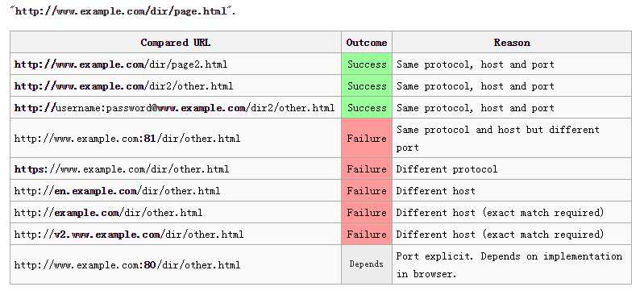Click 'Different host' reason for en.example.com
The height and width of the screenshot is (295, 644).
coord(435,191)
